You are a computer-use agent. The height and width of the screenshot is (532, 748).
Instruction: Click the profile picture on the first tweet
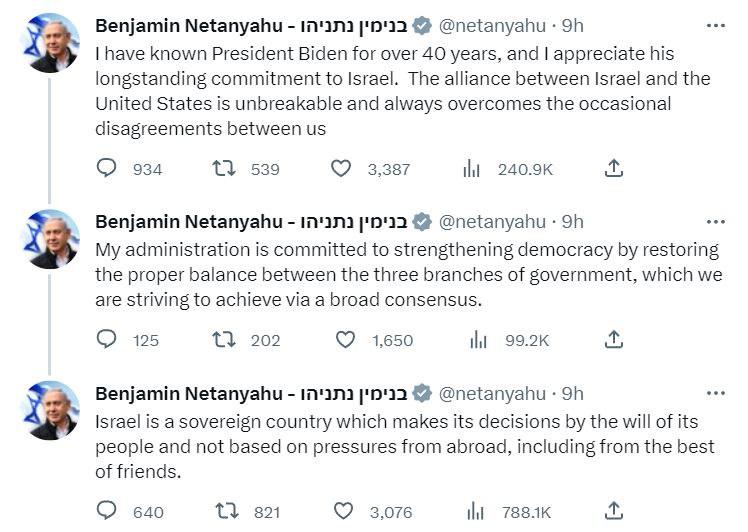[x=49, y=42]
